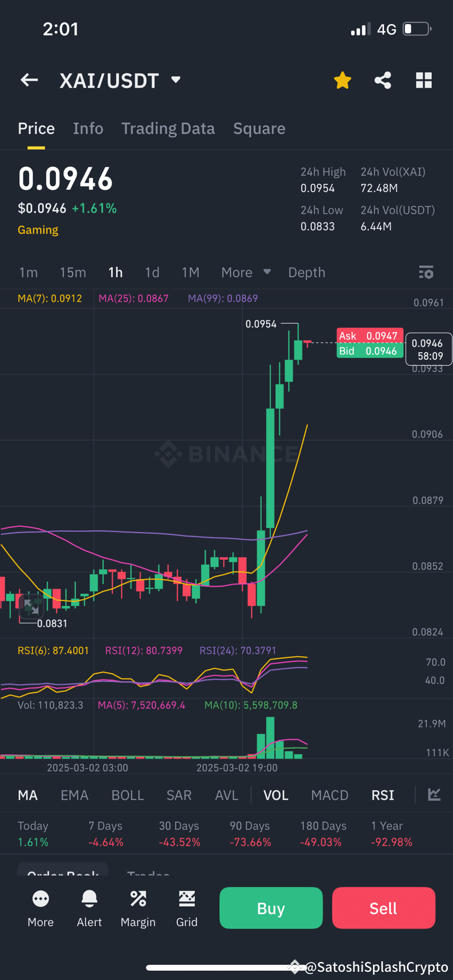Tap the More ellipsis icon
The height and width of the screenshot is (980, 453).
[x=40, y=899]
